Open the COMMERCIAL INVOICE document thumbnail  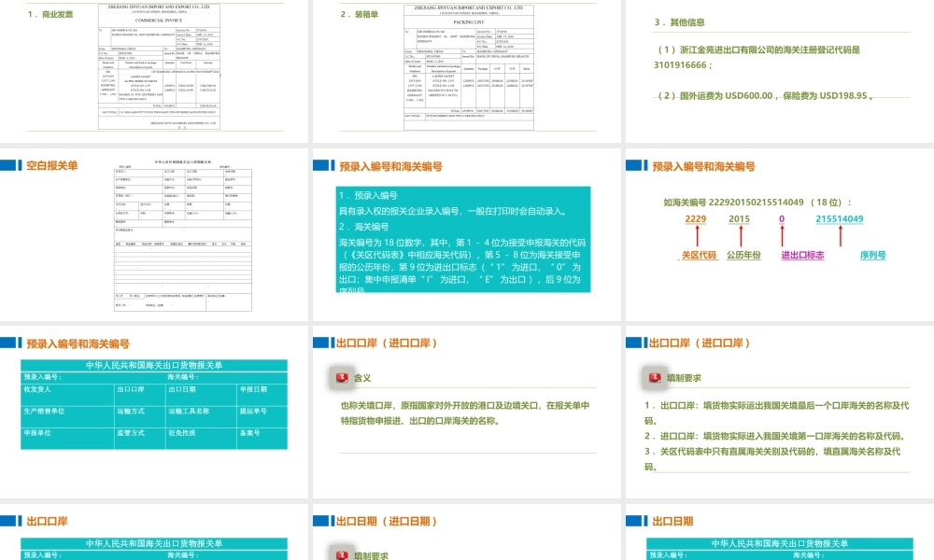click(x=159, y=65)
